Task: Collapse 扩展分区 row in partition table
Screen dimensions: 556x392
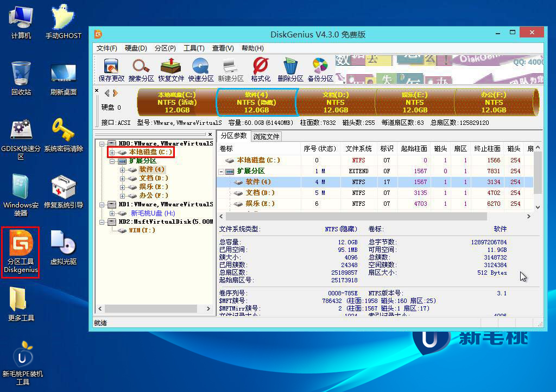Action: click(222, 172)
